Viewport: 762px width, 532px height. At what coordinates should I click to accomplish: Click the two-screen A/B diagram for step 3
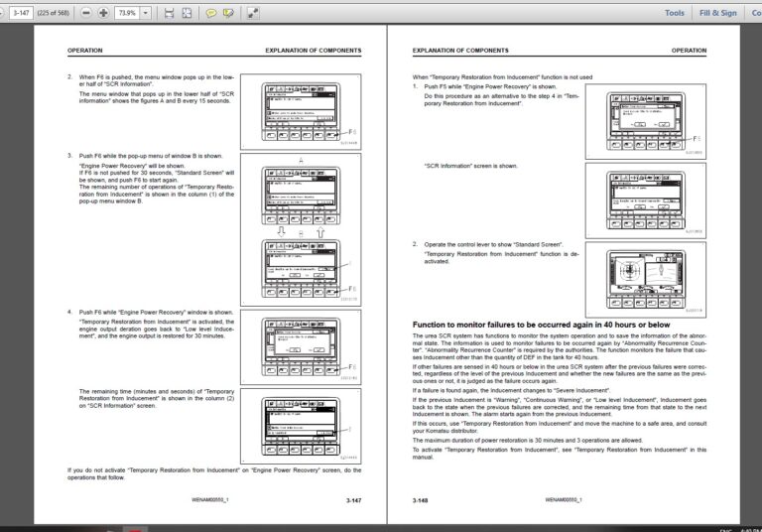301,229
